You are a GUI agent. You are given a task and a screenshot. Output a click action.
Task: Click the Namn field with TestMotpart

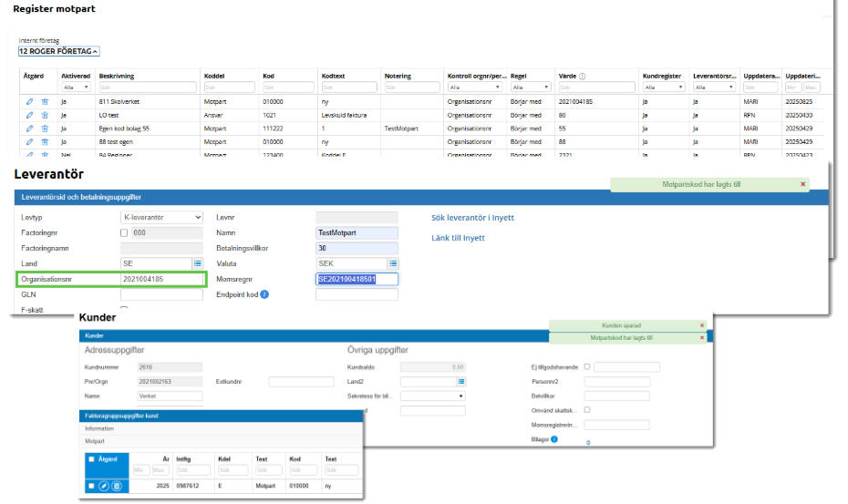pyautogui.click(x=357, y=233)
